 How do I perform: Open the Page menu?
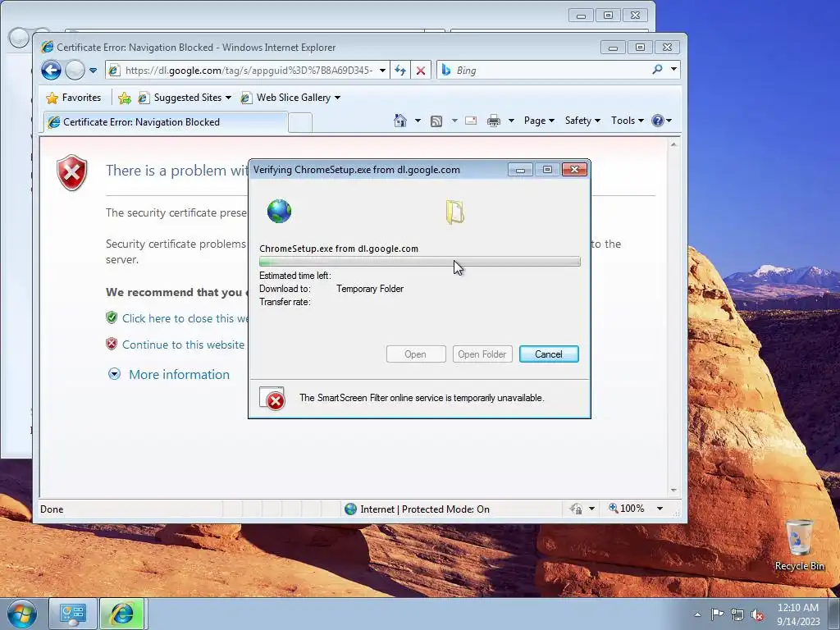[539, 121]
